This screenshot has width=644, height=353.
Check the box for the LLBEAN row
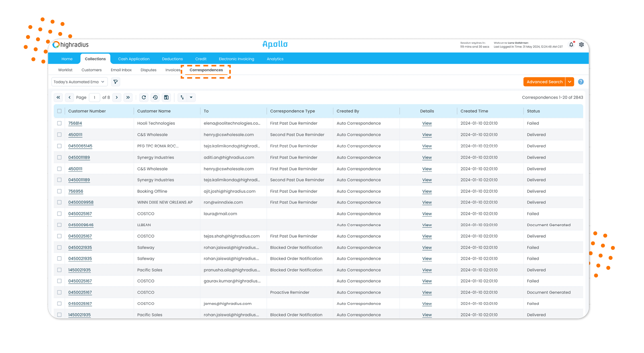[x=59, y=225]
